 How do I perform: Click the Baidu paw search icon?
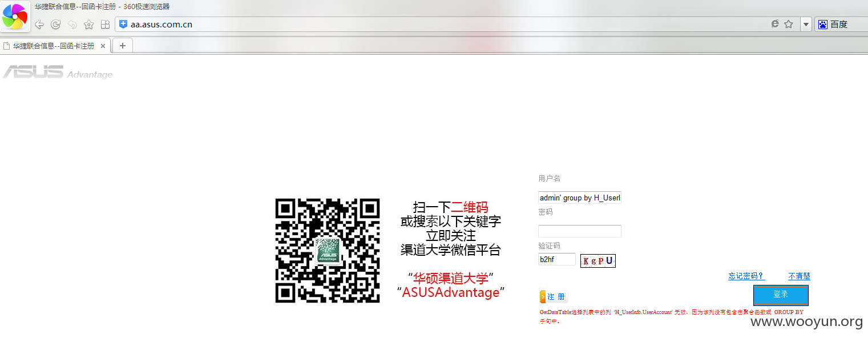pos(822,25)
